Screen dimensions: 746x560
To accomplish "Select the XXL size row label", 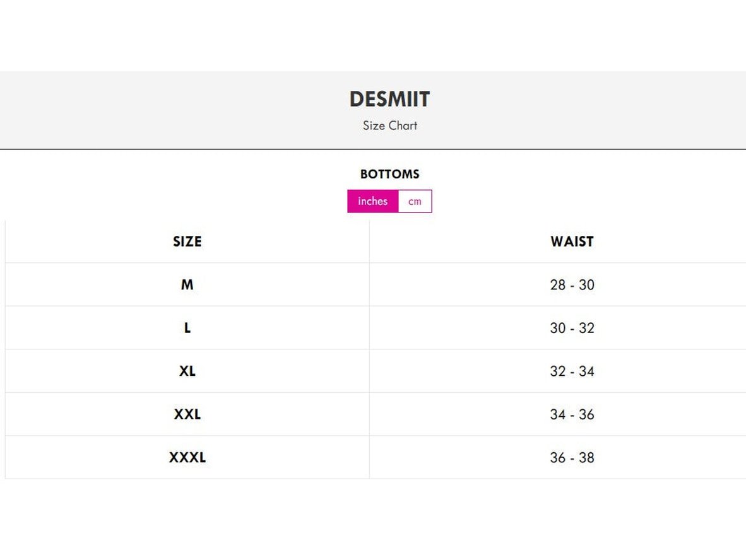I will pyautogui.click(x=187, y=414).
